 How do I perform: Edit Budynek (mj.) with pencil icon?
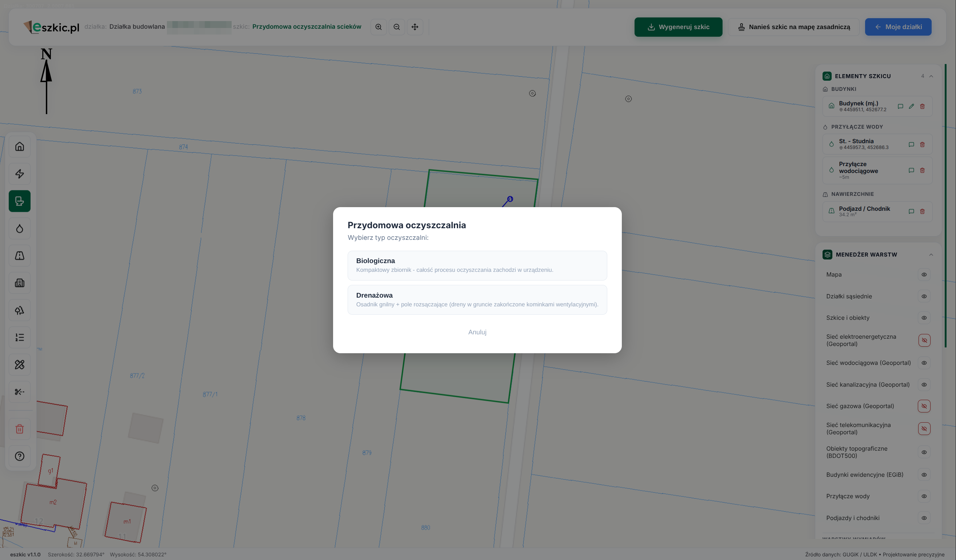911,106
